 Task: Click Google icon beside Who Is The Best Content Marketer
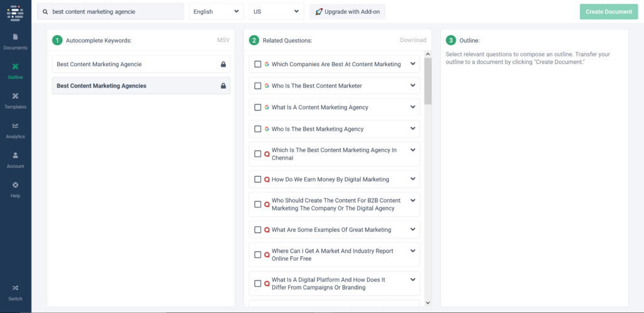pos(267,85)
